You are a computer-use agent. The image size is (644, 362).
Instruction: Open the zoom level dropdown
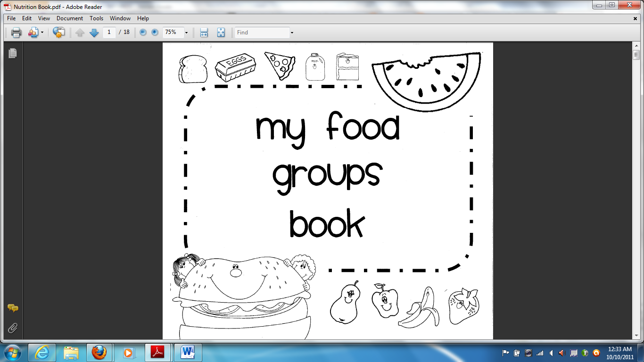pos(186,33)
